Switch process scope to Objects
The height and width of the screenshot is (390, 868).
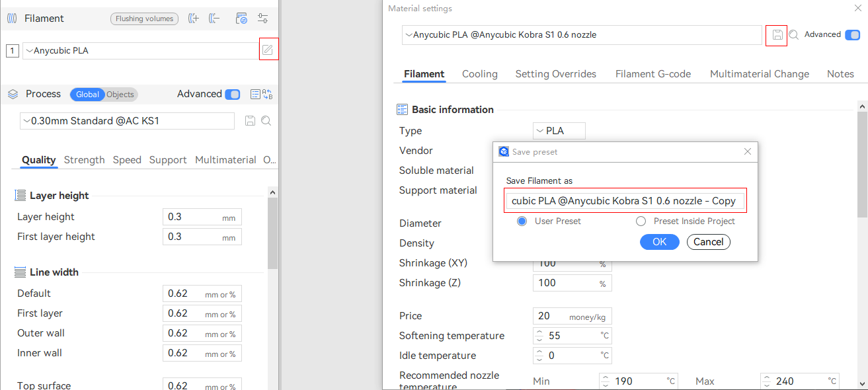point(120,95)
